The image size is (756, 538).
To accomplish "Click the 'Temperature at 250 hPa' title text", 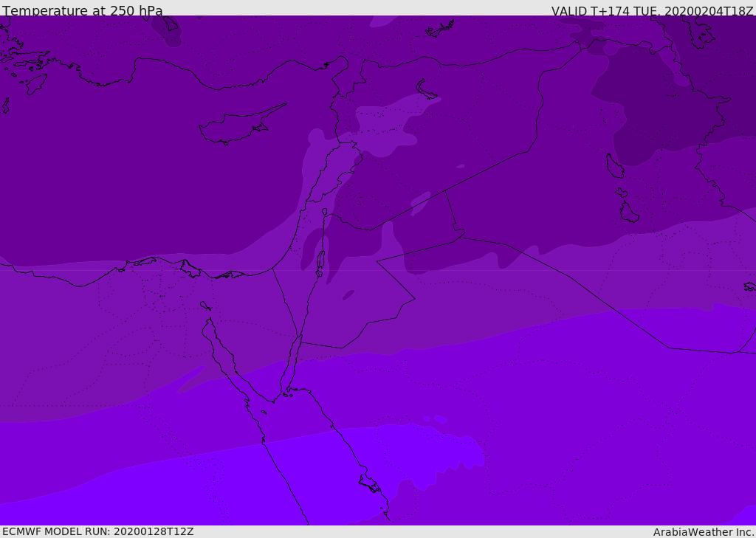I will (x=83, y=10).
